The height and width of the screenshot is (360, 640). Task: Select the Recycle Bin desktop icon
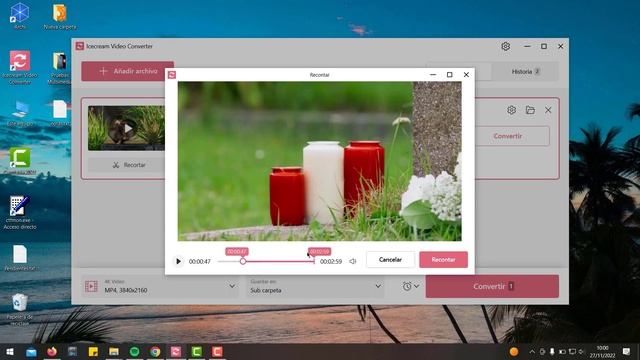click(x=20, y=309)
